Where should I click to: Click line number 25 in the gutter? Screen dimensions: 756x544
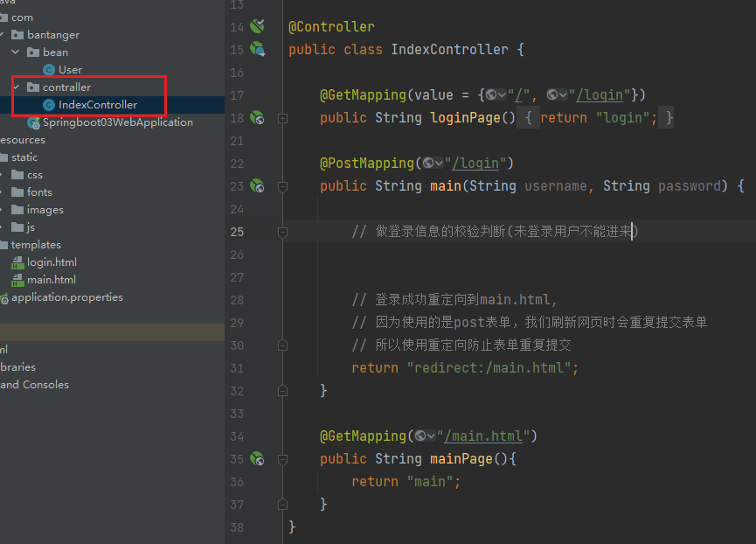click(x=237, y=232)
